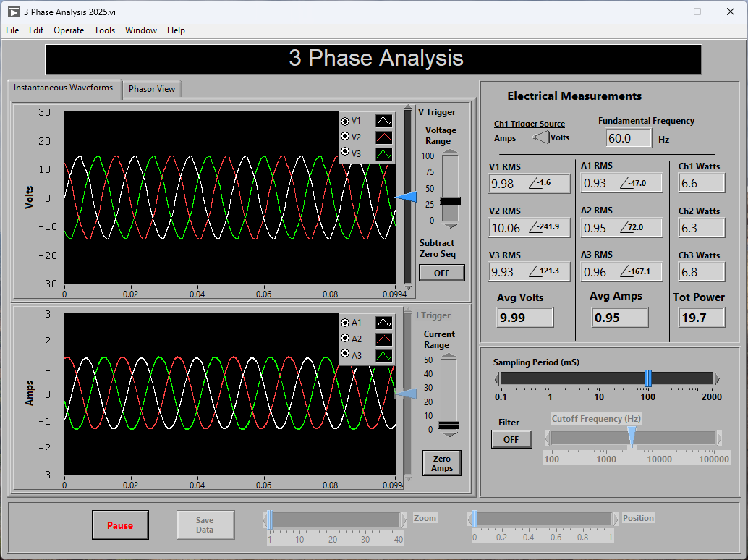Click the A1 white waveform legend icon
748x560 pixels.
coord(384,323)
